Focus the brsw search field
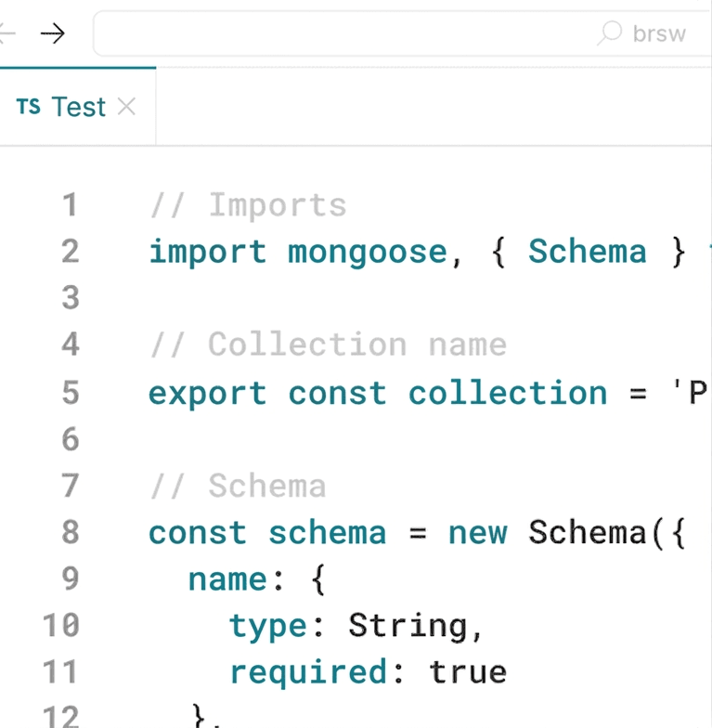The height and width of the screenshot is (728, 712). pos(371,34)
